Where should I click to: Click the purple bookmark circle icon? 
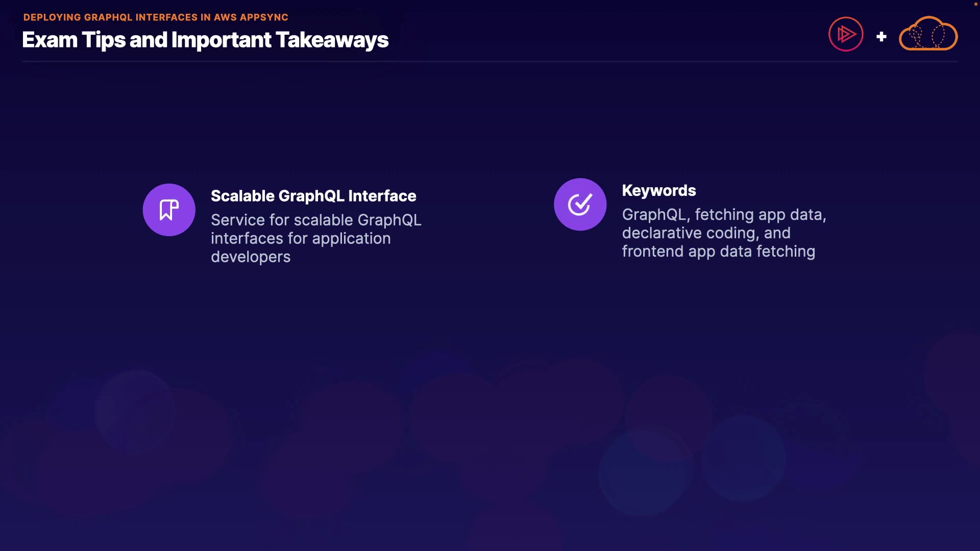(169, 210)
